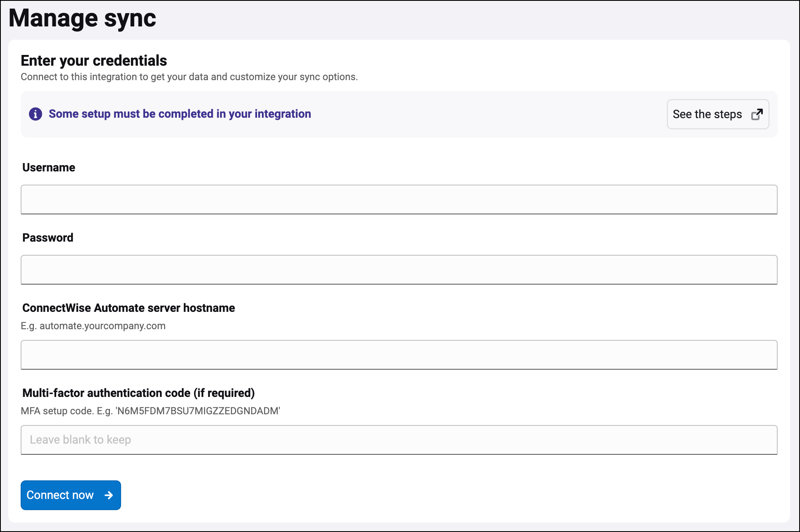800x532 pixels.
Task: Select the ConnectWise Automate server hostname field
Action: [399, 355]
